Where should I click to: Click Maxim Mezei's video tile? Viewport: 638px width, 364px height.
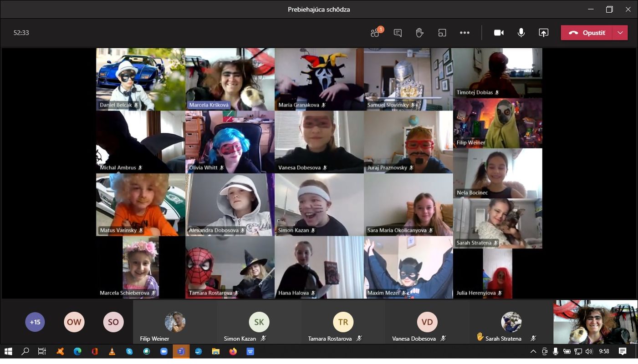[408, 268]
